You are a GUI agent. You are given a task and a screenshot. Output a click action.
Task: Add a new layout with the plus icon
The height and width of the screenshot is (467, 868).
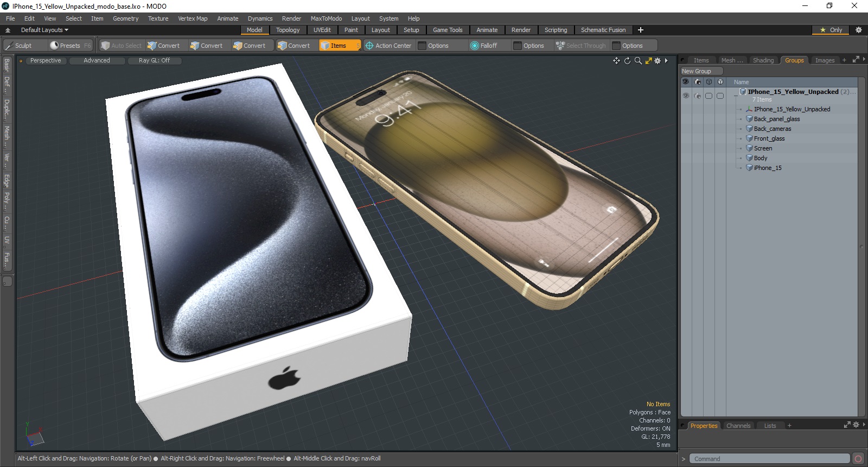point(641,30)
